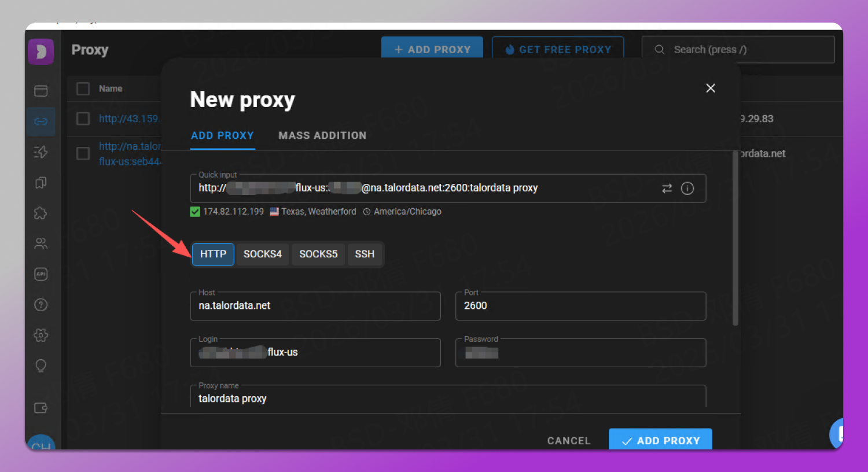Open the API section in sidebar
The height and width of the screenshot is (472, 868).
pyautogui.click(x=41, y=274)
